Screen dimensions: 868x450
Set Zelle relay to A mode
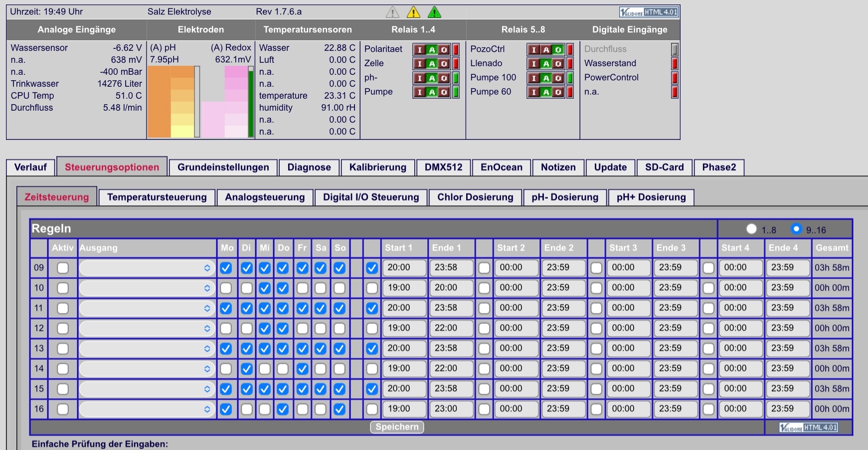432,64
